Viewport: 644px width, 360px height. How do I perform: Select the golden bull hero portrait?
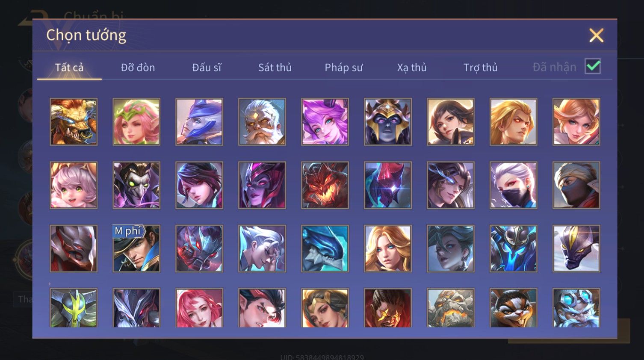coord(74,122)
